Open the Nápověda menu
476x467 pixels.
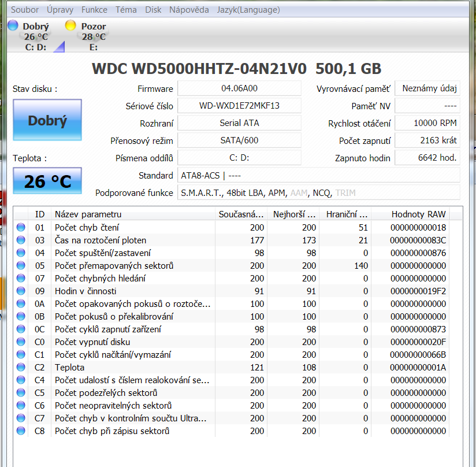pyautogui.click(x=189, y=10)
